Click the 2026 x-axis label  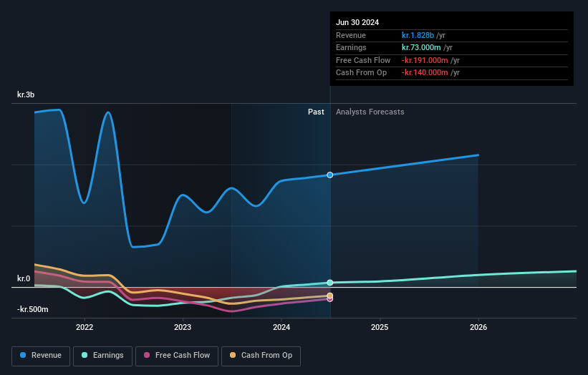pos(478,328)
